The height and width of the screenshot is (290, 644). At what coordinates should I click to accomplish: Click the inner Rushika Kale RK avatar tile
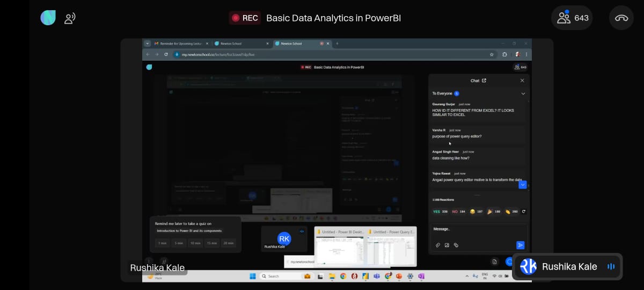tap(284, 239)
